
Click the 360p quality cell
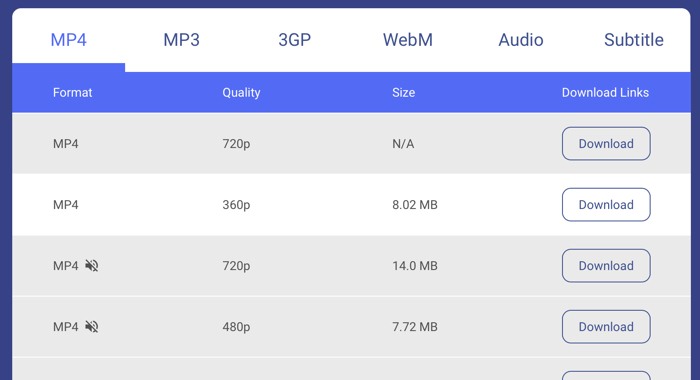point(236,205)
